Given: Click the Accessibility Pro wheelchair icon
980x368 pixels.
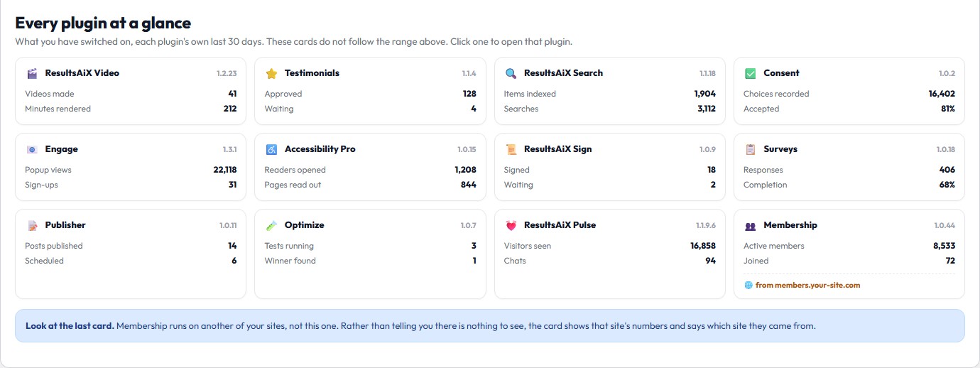Looking at the screenshot, I should [271, 149].
